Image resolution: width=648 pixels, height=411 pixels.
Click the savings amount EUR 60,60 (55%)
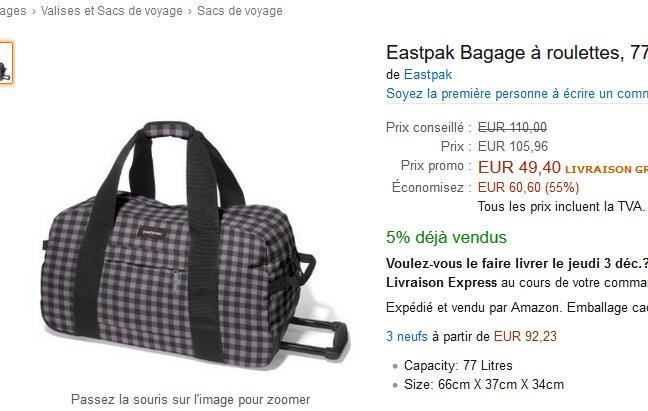pos(528,188)
